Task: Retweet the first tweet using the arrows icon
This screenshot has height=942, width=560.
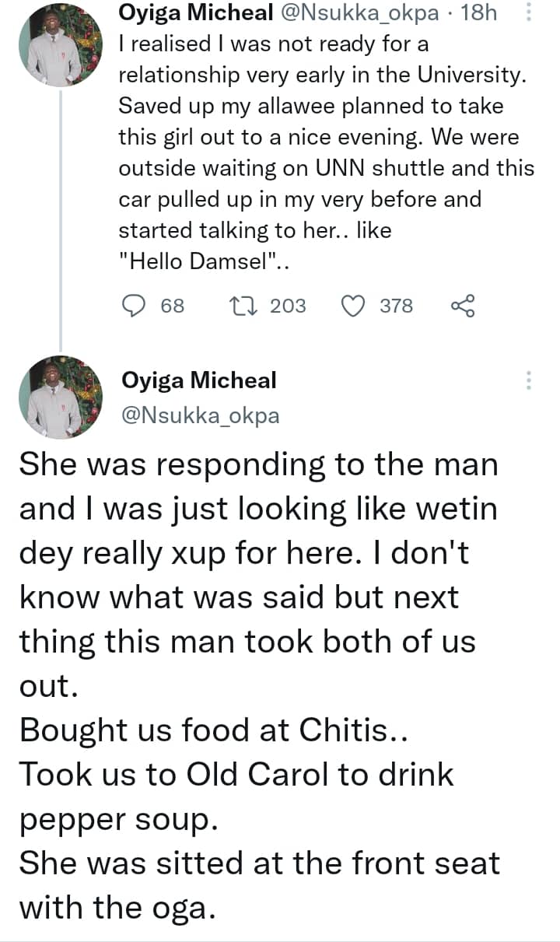Action: (241, 306)
